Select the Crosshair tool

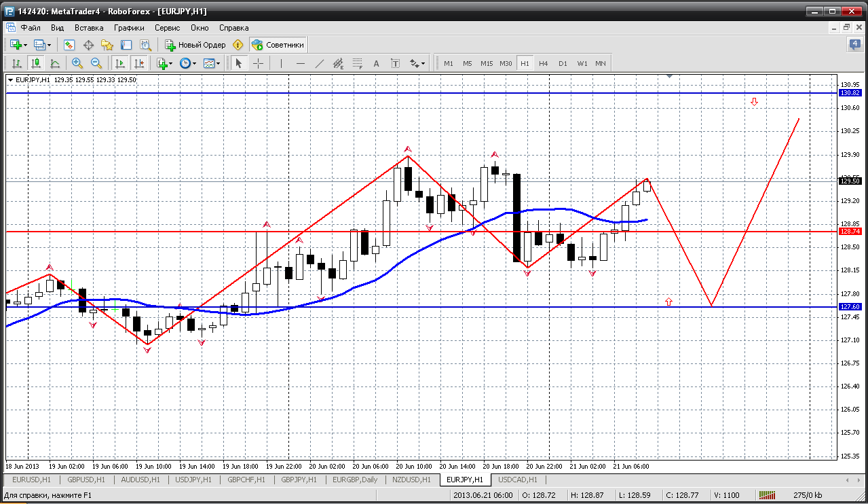click(259, 63)
